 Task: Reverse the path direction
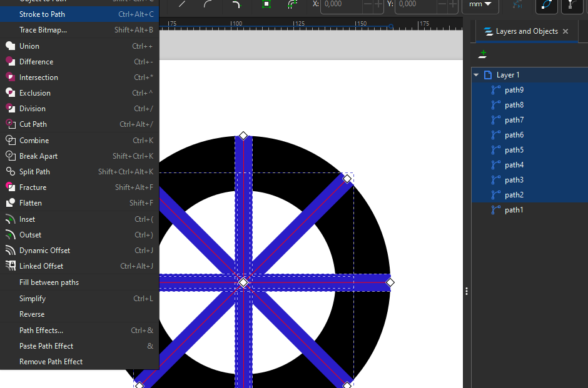point(79,314)
